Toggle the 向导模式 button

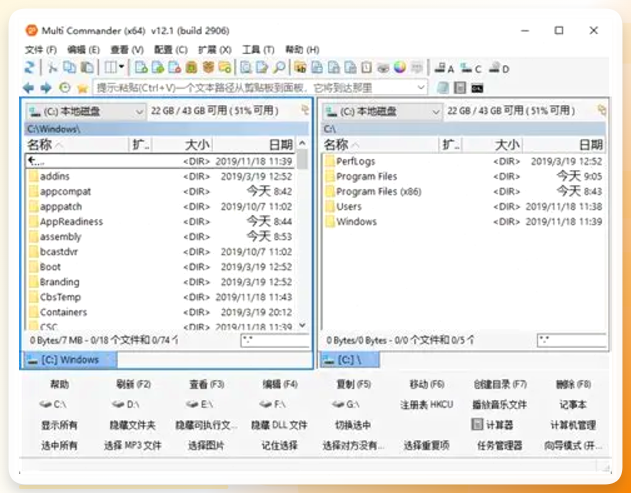tap(573, 446)
